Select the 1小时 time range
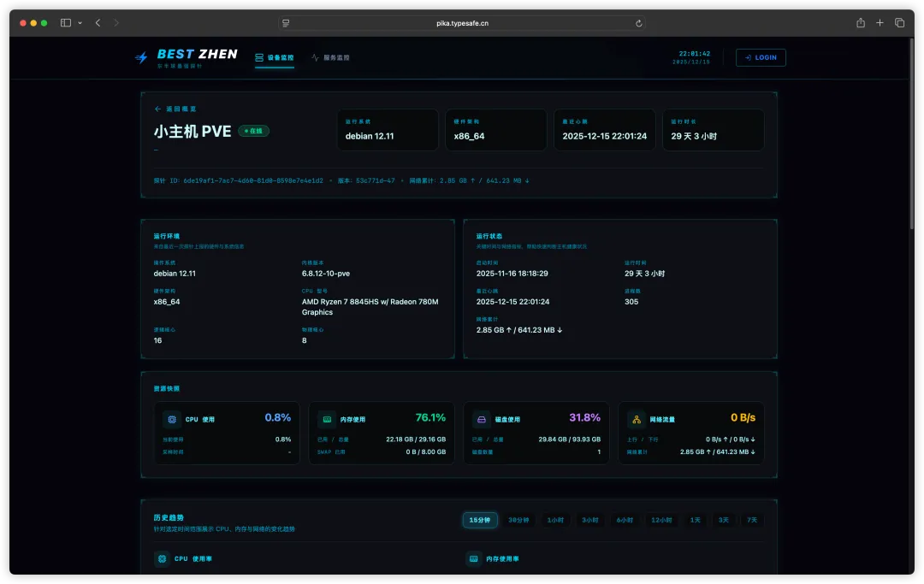Viewport: 924px width, 584px height. [555, 521]
